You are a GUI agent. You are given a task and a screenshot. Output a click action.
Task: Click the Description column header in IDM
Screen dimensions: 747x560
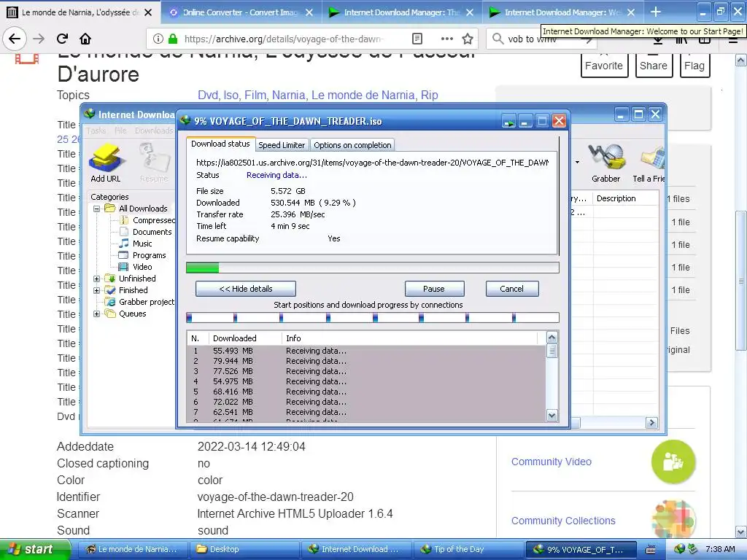625,198
